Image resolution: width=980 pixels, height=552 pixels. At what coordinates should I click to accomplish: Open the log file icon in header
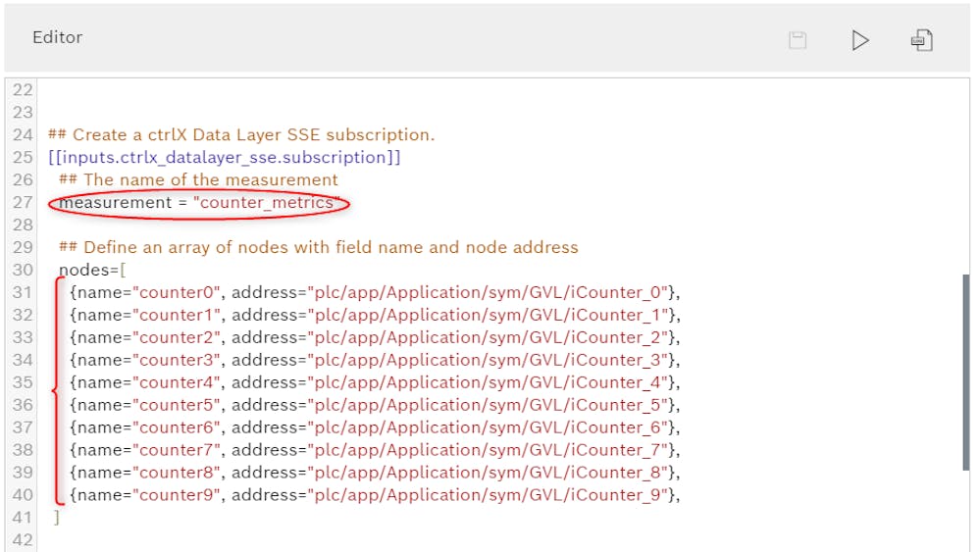pyautogui.click(x=922, y=40)
